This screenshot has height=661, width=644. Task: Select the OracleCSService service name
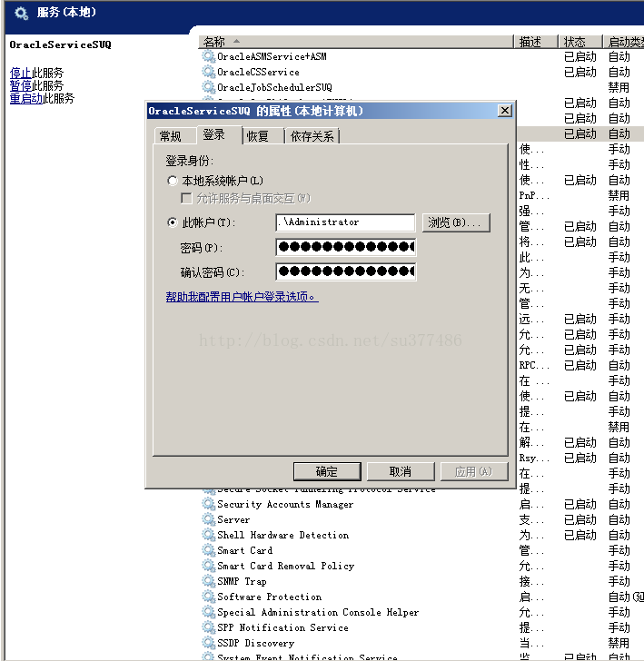tap(258, 72)
